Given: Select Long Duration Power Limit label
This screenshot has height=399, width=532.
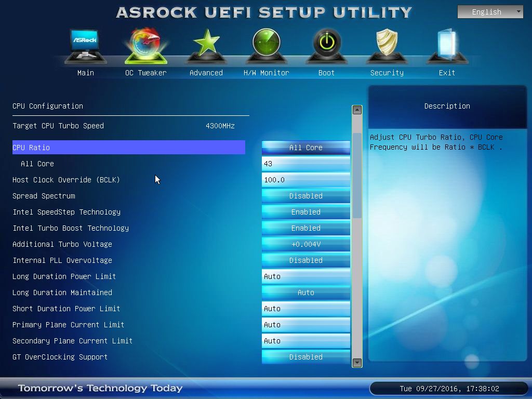Looking at the screenshot, I should [64, 276].
